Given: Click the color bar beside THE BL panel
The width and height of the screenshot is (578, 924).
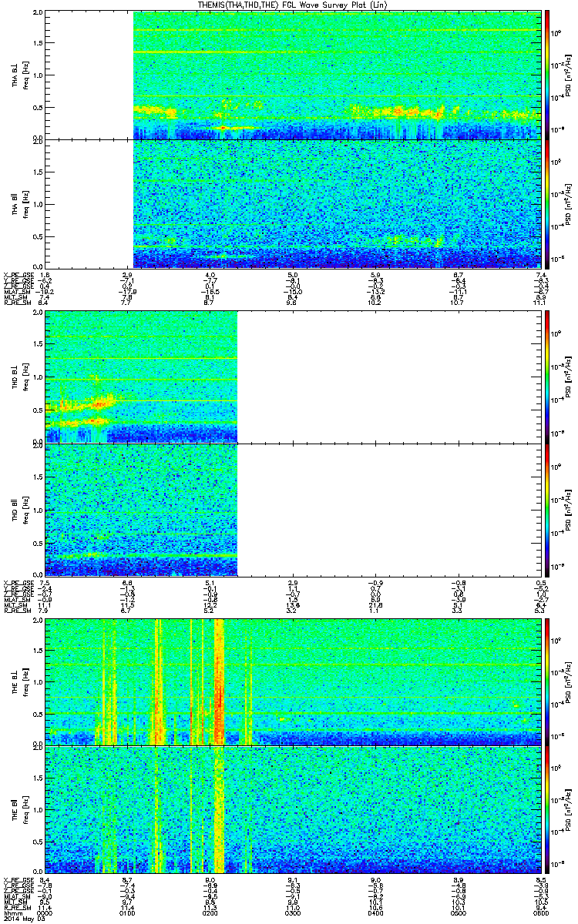Looking at the screenshot, I should (546, 682).
